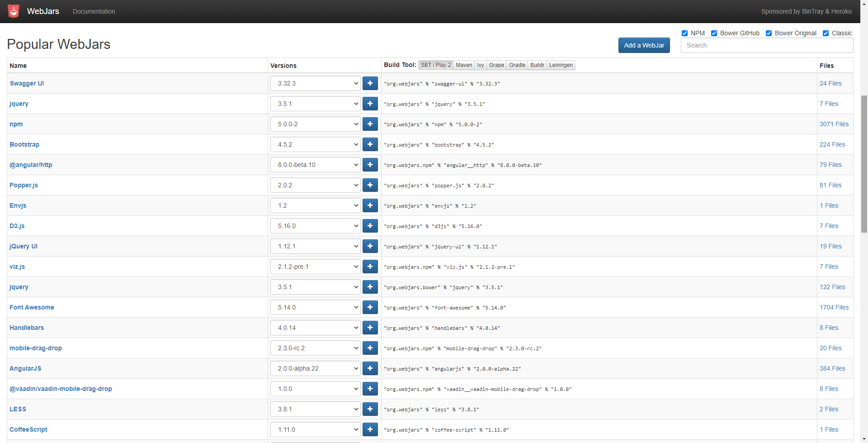Select Grape build tool tab

[x=496, y=65]
